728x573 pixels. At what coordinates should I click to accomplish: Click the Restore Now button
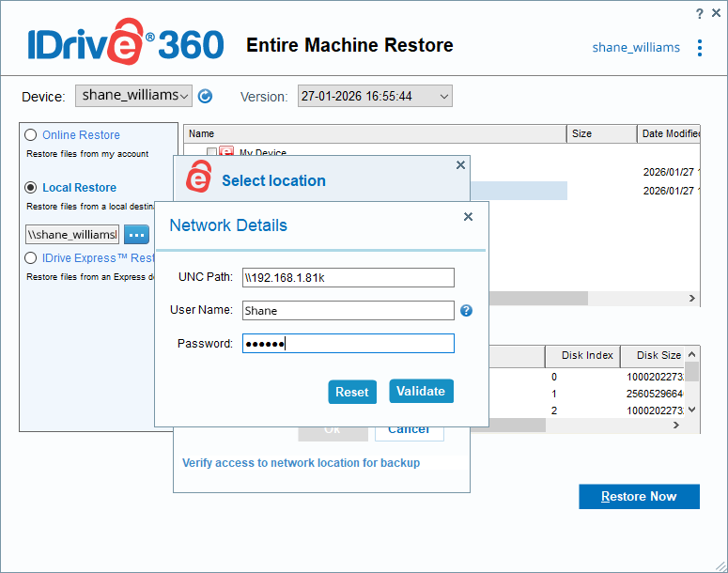coord(639,496)
